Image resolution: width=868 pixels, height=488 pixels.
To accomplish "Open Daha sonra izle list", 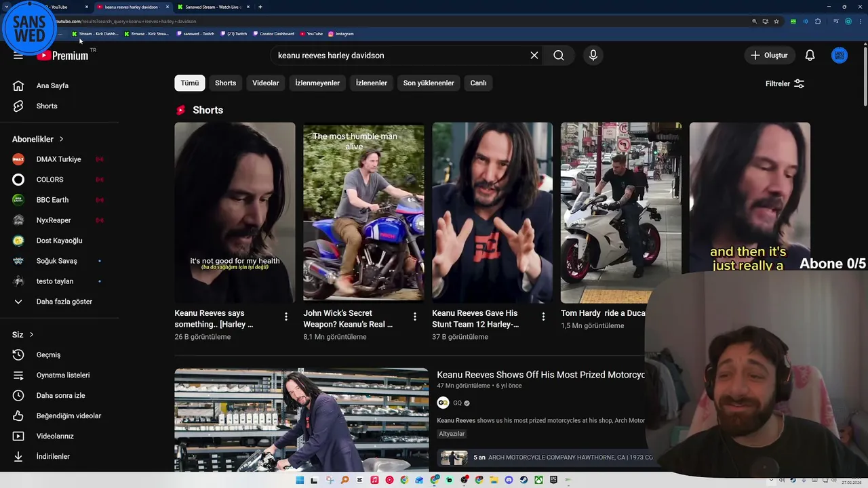I will [60, 396].
